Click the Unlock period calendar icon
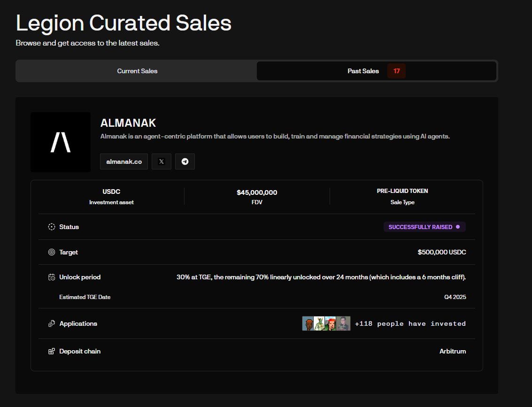The width and height of the screenshot is (532, 407). [52, 277]
